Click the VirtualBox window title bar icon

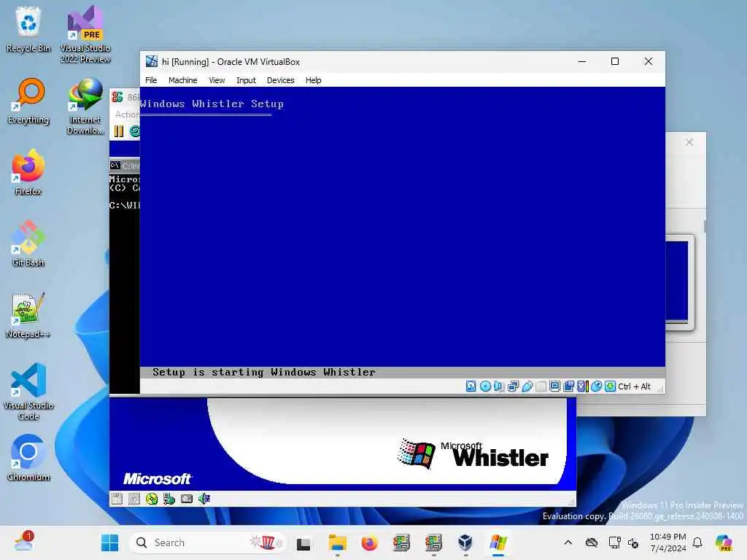pyautogui.click(x=152, y=61)
